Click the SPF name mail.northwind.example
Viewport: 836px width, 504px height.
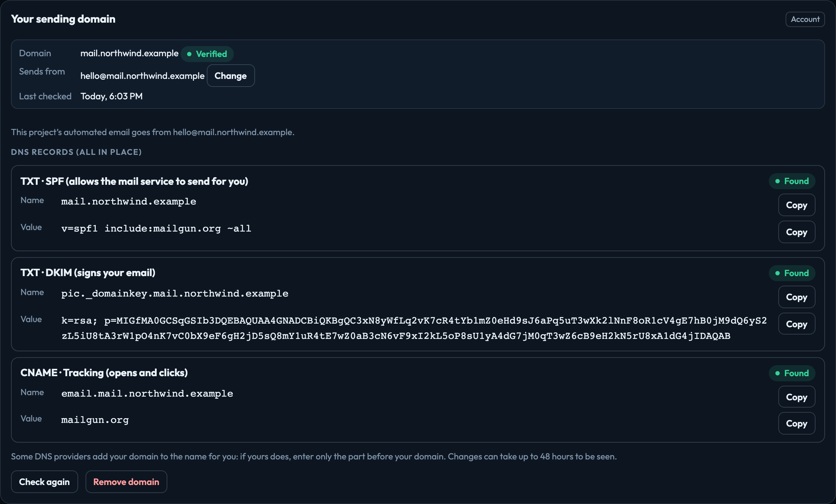(x=129, y=202)
